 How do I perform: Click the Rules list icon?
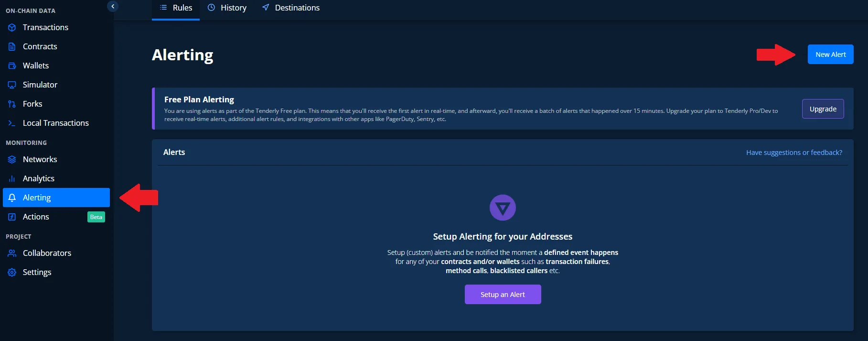click(163, 7)
